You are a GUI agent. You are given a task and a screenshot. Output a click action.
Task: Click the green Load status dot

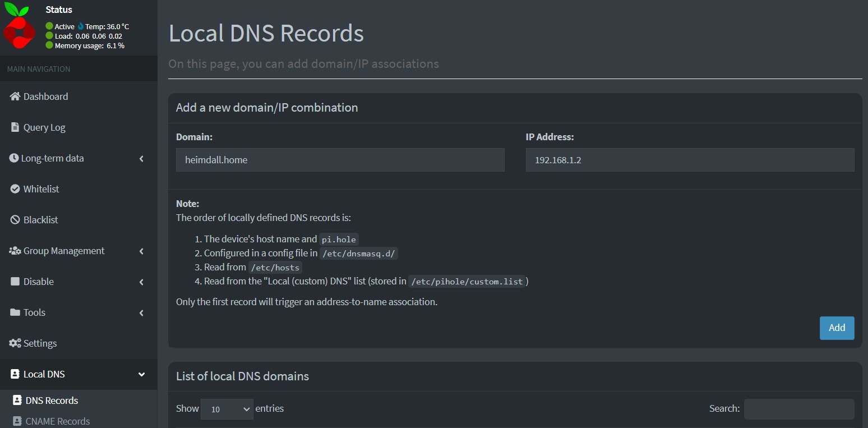(49, 35)
